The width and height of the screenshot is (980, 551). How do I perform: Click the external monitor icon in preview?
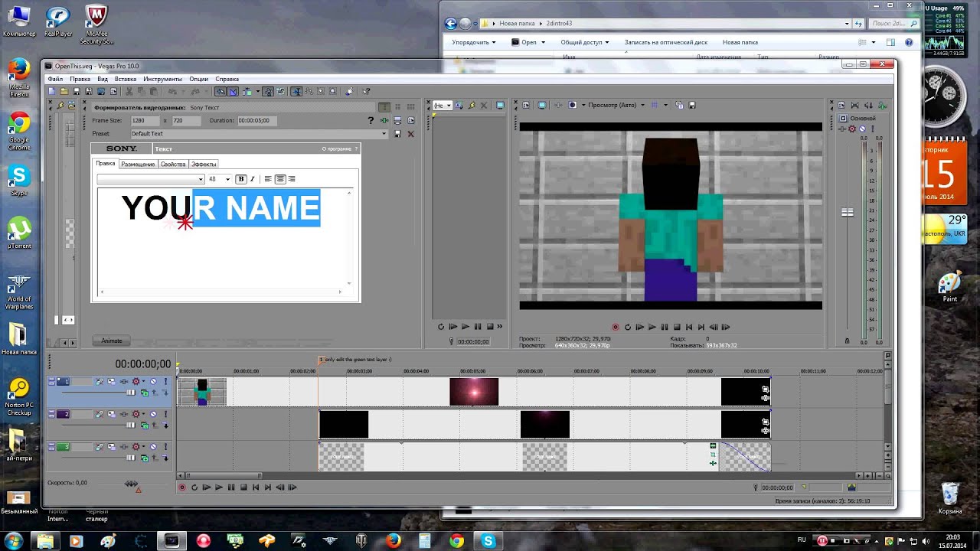(542, 105)
